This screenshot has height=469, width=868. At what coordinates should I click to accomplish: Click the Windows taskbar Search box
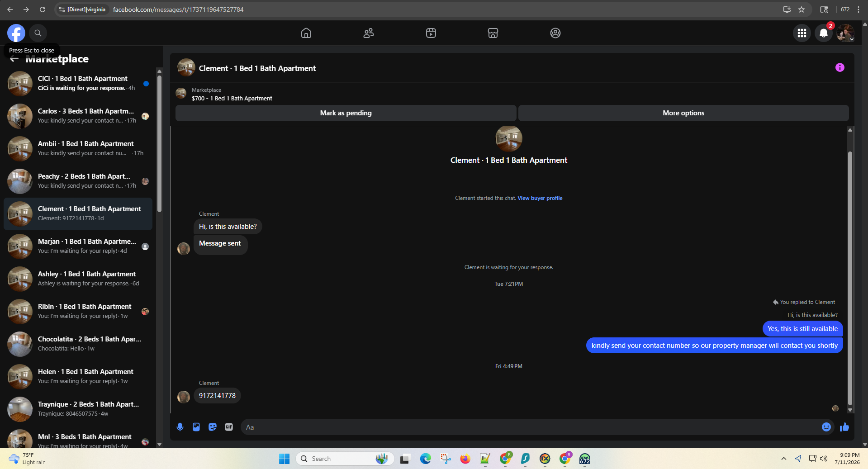coord(345,459)
